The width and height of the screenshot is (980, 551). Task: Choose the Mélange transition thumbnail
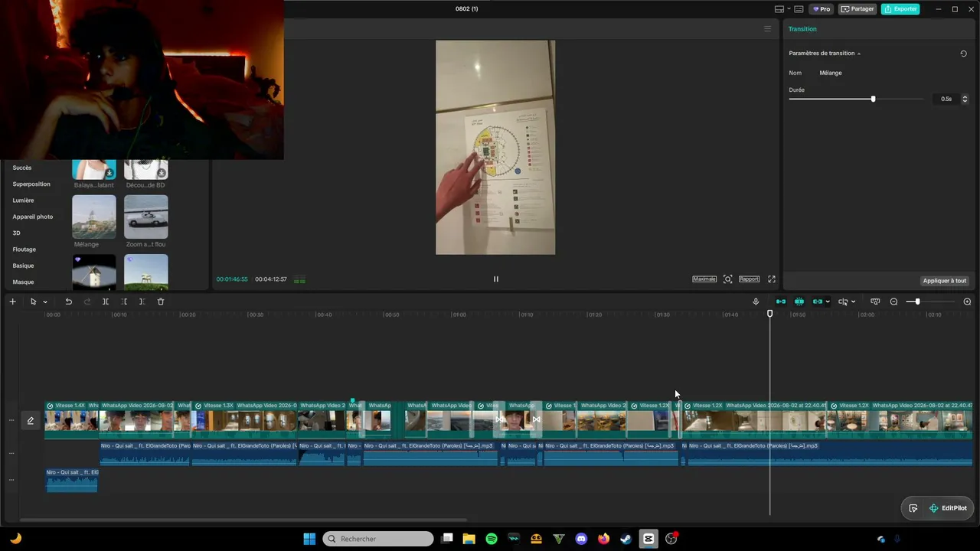point(94,217)
